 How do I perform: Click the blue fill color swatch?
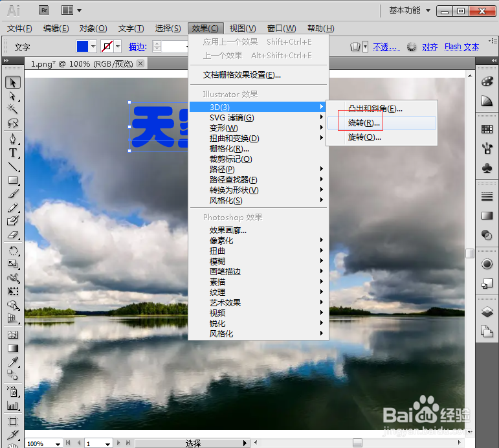tap(82, 47)
